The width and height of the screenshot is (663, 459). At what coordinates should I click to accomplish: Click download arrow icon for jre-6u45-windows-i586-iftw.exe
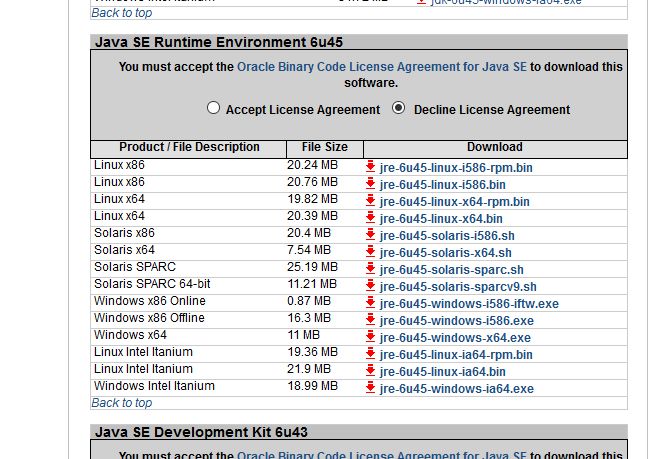pos(370,302)
